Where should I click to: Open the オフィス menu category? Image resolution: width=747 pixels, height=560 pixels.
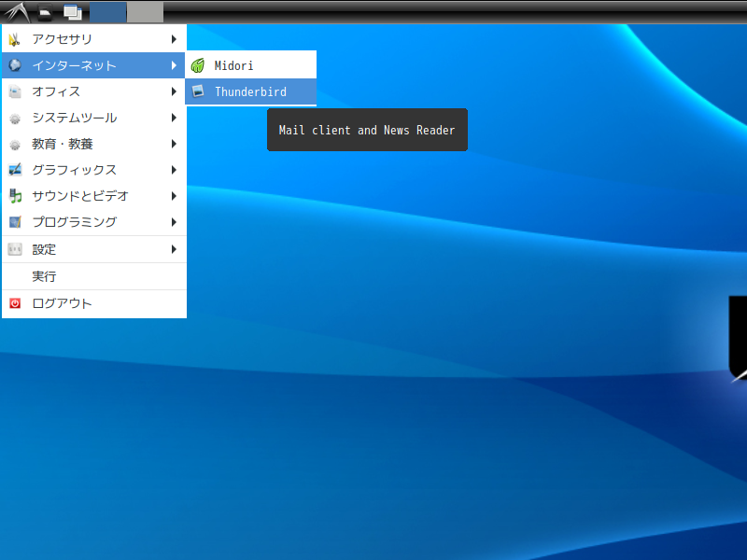(94, 91)
